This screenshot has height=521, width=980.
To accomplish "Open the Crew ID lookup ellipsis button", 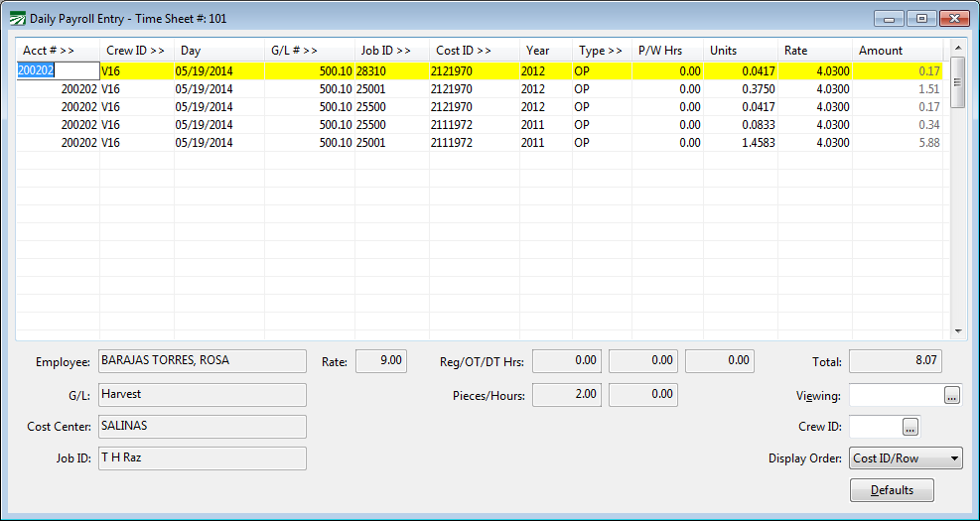I will (910, 427).
